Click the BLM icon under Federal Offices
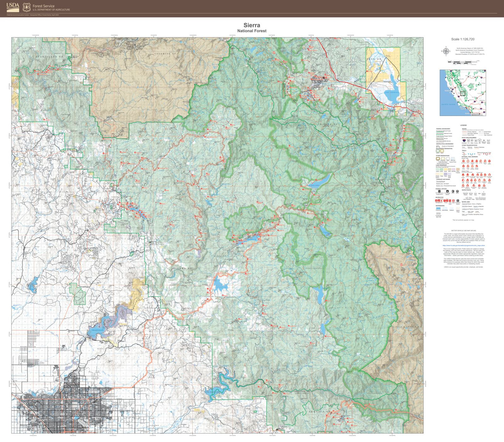 (457, 191)
